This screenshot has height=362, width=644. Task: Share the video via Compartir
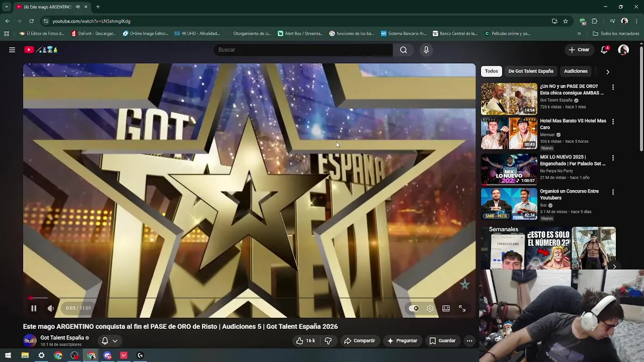(359, 340)
